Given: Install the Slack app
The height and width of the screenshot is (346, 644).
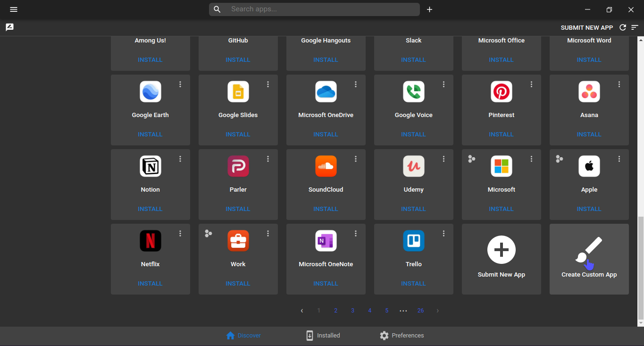Looking at the screenshot, I should coord(413,60).
